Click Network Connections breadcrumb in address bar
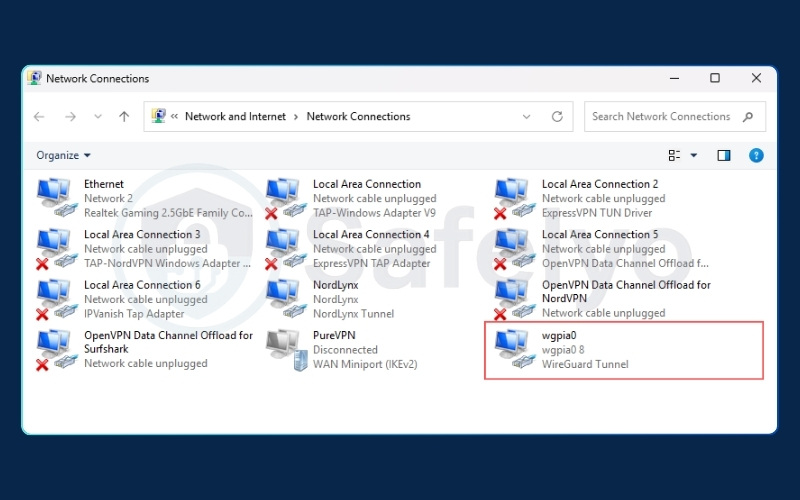Screen dimensions: 800x500 358,116
